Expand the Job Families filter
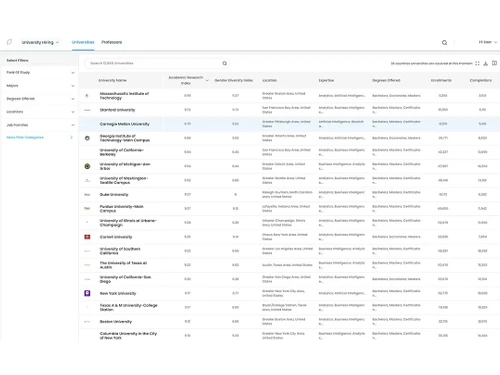The image size is (500, 375). click(40, 125)
